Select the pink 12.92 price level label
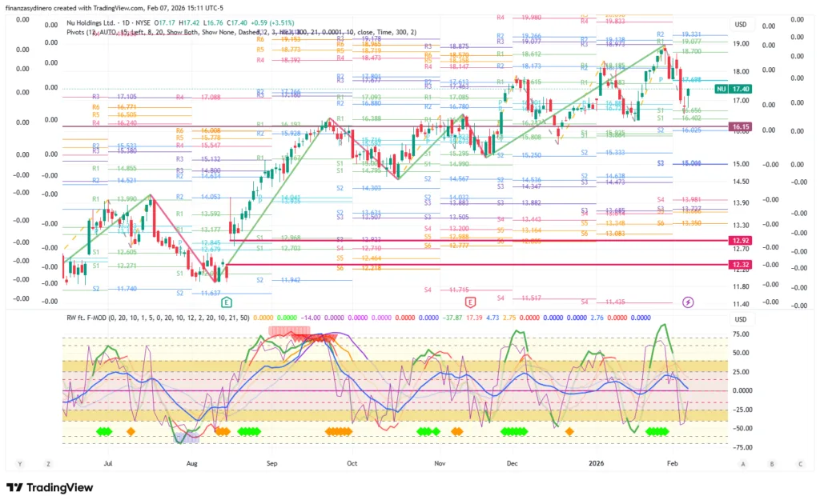The height and width of the screenshot is (504, 820). [x=739, y=240]
